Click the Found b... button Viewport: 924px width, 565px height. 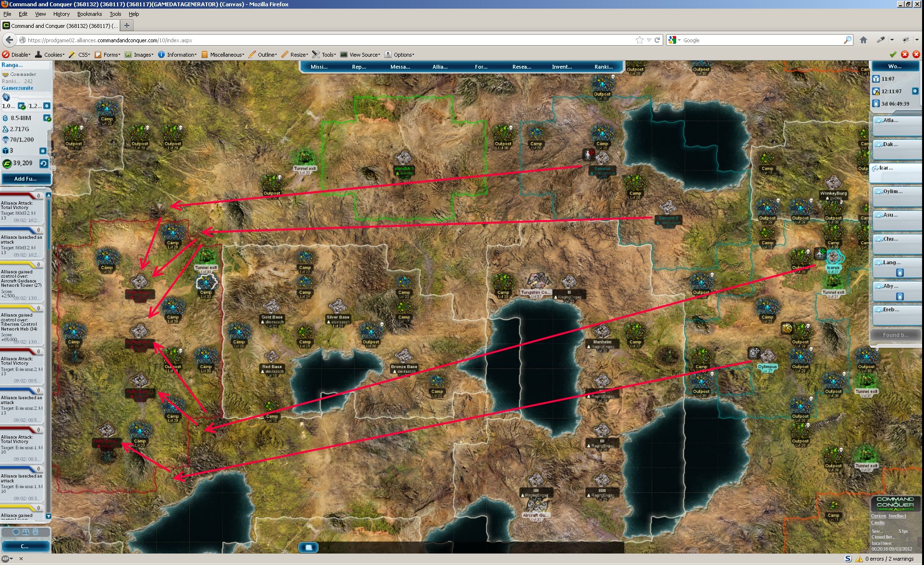tap(896, 335)
